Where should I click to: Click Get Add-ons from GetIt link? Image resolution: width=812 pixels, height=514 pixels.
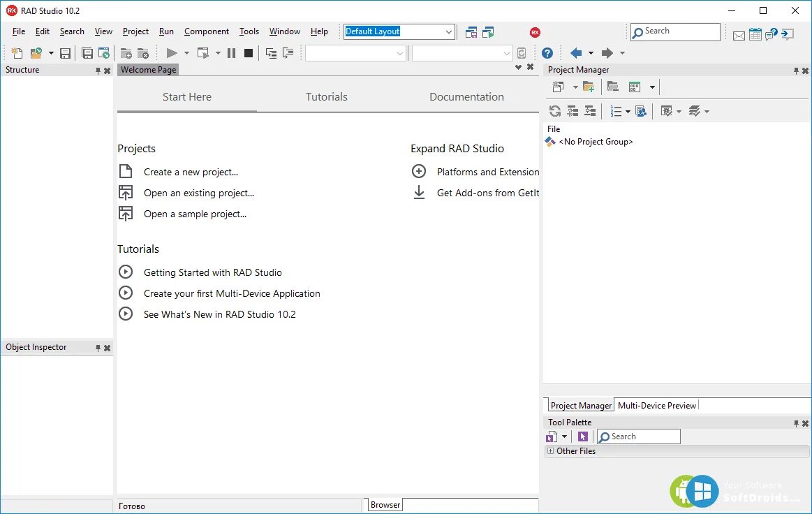(x=488, y=193)
